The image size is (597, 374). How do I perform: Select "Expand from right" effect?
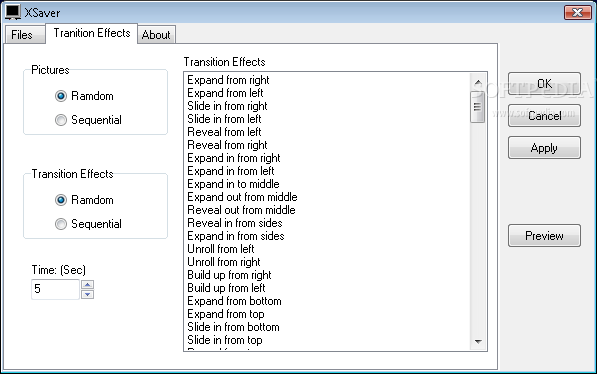[228, 80]
